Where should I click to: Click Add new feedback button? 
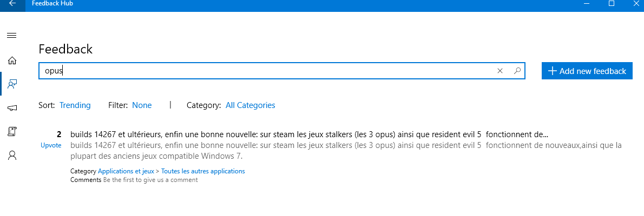[587, 71]
